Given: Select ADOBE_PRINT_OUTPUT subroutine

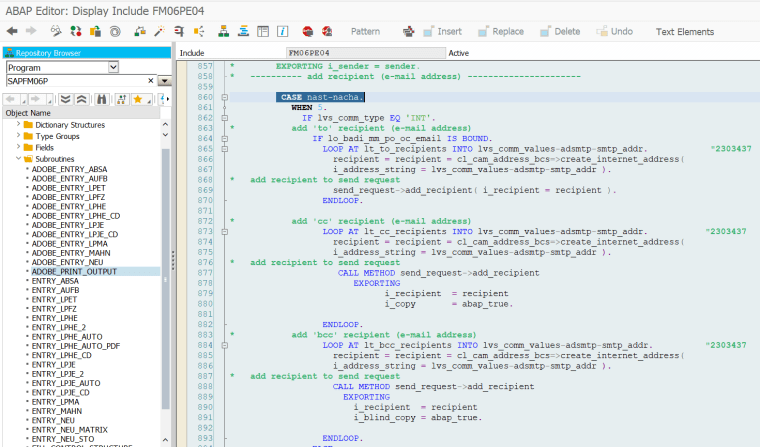Looking at the screenshot, I should pos(74,271).
